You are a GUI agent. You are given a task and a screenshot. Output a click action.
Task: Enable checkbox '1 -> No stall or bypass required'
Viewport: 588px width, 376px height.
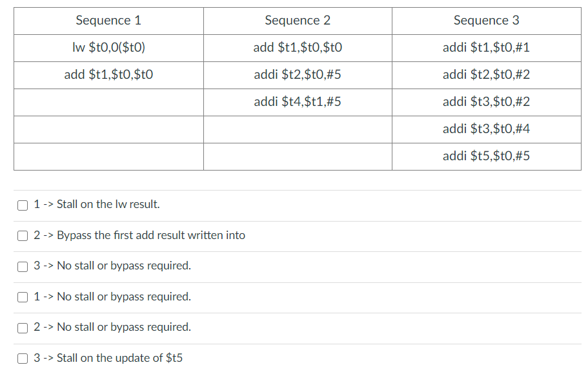pyautogui.click(x=23, y=297)
